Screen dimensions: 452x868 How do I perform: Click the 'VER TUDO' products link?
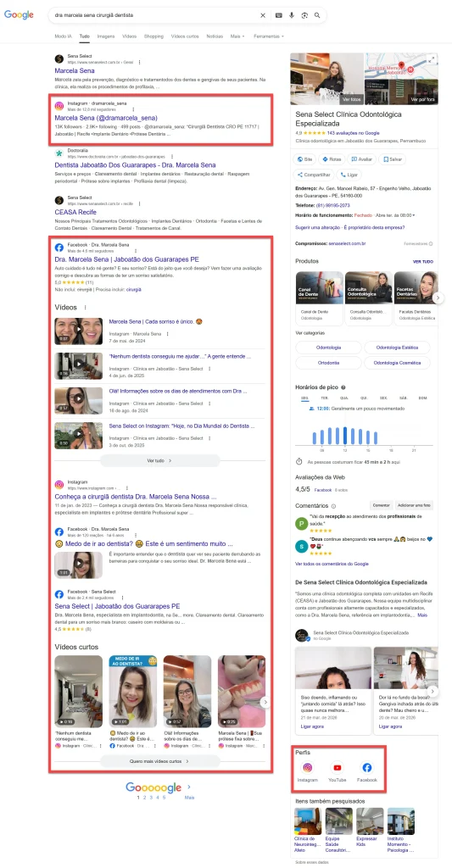pos(423,261)
